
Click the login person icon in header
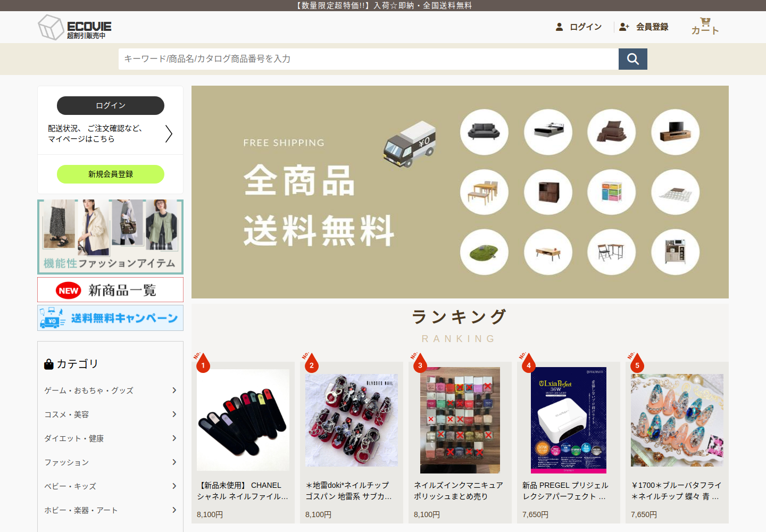[x=559, y=27]
